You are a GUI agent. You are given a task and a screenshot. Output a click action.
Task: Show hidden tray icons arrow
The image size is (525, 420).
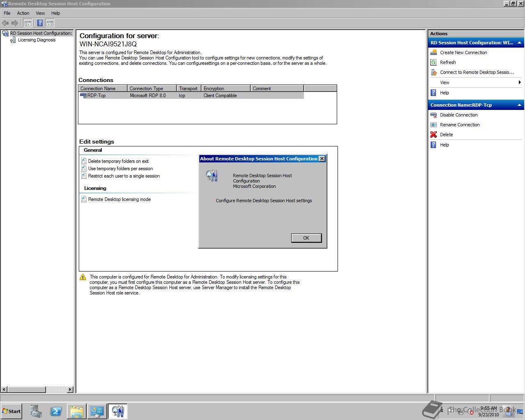pos(442,411)
